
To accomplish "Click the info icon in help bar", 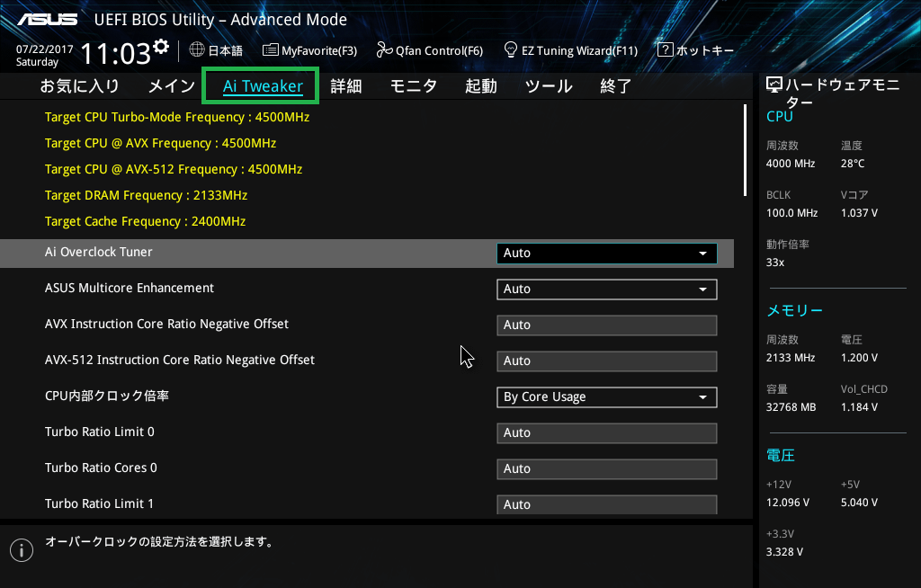I will point(22,550).
